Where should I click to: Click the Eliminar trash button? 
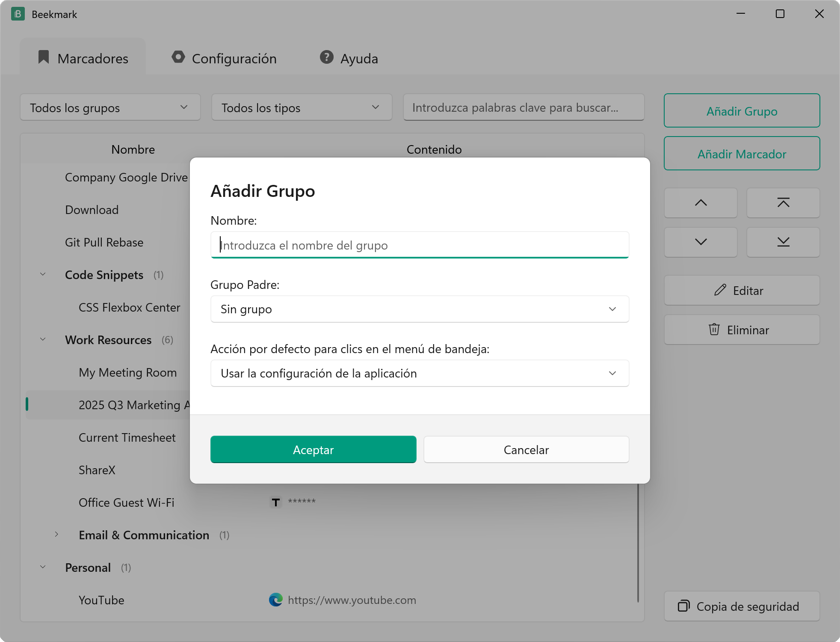742,330
